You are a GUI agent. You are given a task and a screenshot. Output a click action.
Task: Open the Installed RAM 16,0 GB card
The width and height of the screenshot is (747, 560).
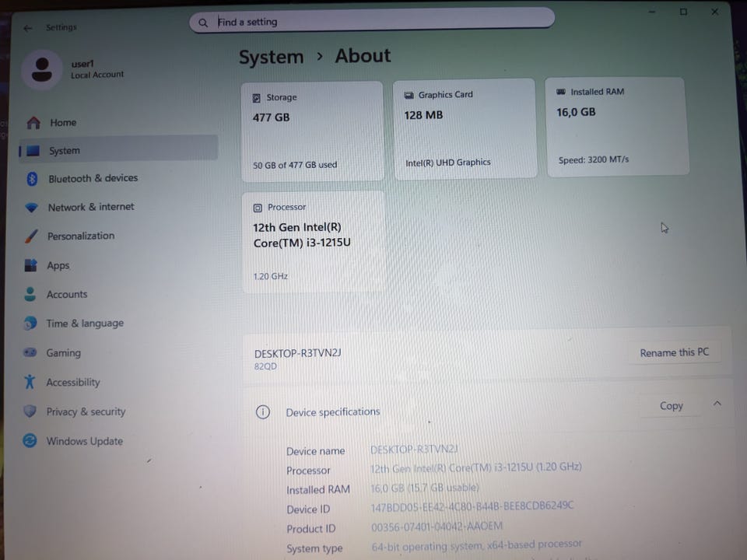(617, 126)
